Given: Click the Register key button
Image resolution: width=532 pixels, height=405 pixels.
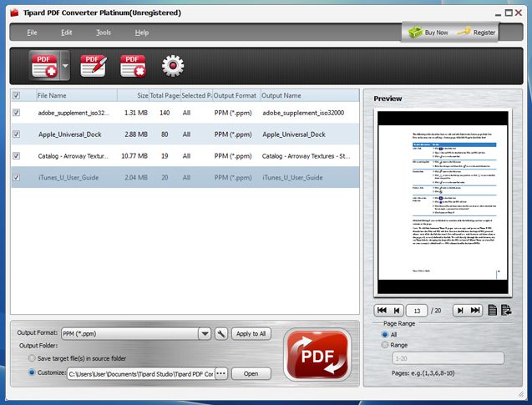Looking at the screenshot, I should click(x=476, y=33).
